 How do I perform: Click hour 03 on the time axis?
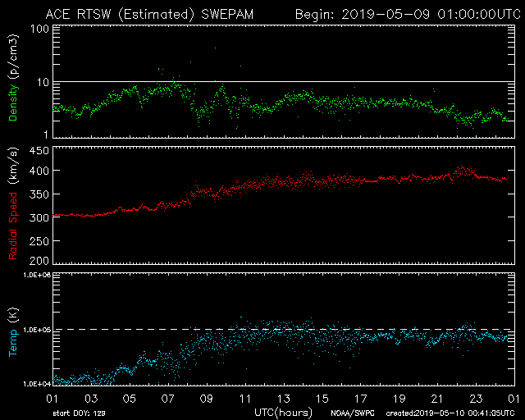90,399
